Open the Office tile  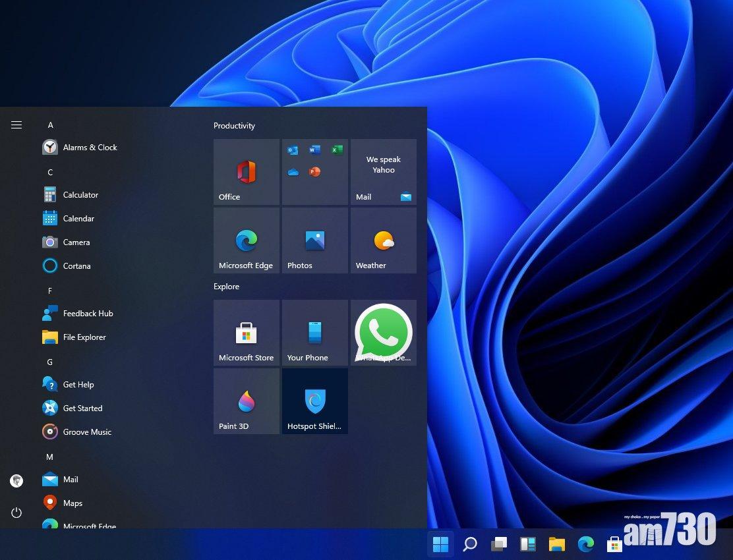click(246, 172)
